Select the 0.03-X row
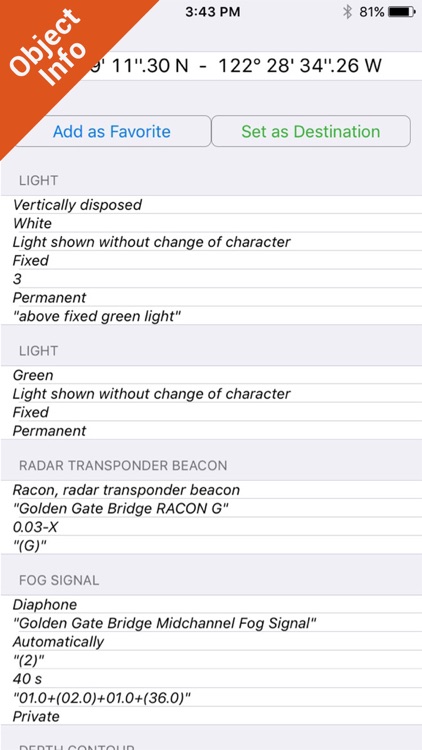Screen dimensions: 422x750 tap(211, 527)
